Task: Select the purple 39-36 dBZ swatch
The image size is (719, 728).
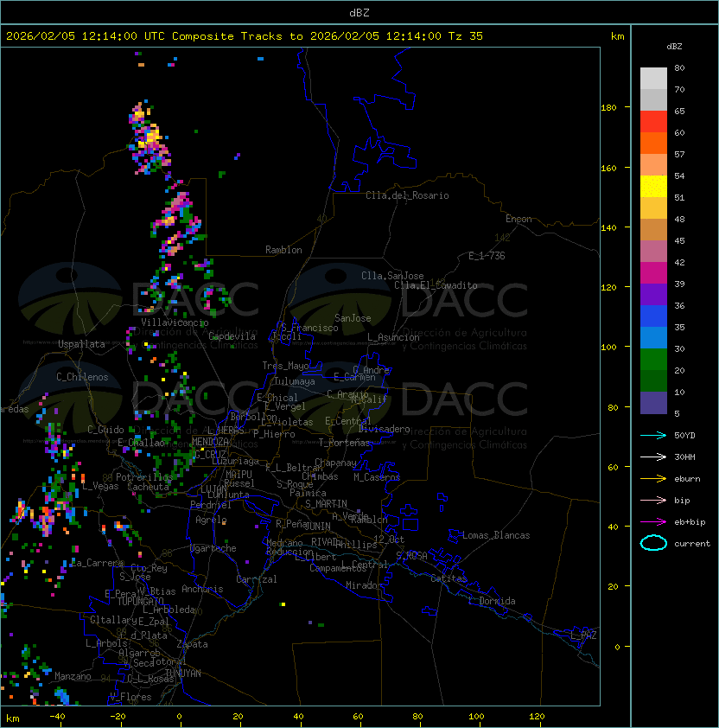Action: pos(653,294)
